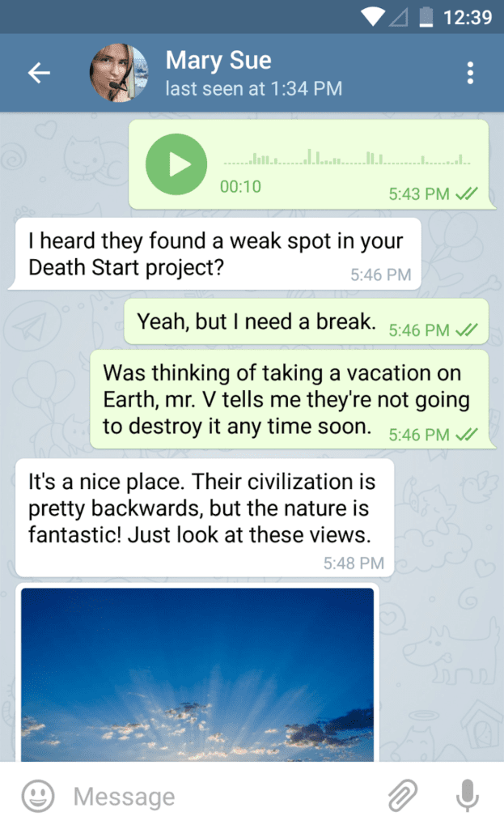Select the 'It's a nice place' message
The image size is (504, 829).
(x=205, y=517)
